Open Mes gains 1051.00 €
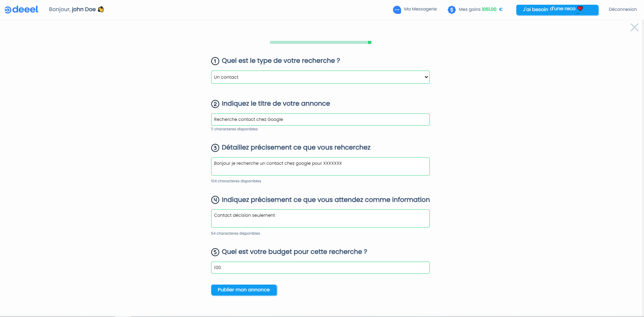 click(x=480, y=9)
